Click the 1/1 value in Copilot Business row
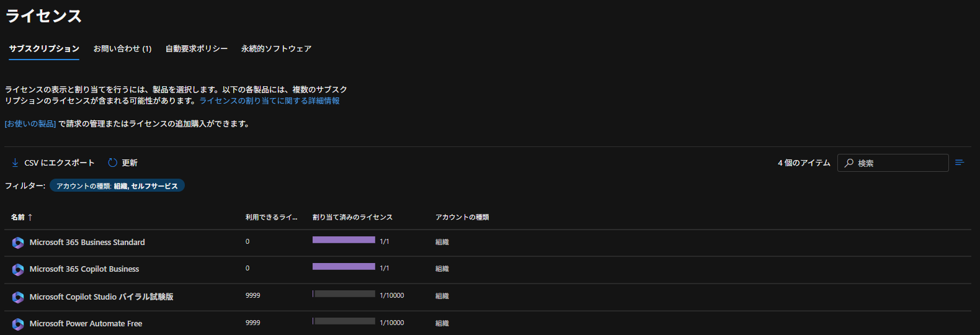980x335 pixels. (x=385, y=268)
